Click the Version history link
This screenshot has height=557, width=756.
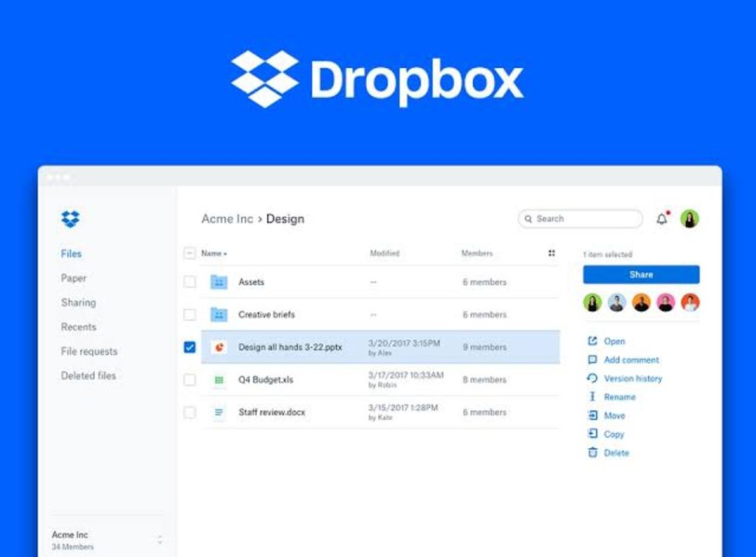tap(633, 378)
